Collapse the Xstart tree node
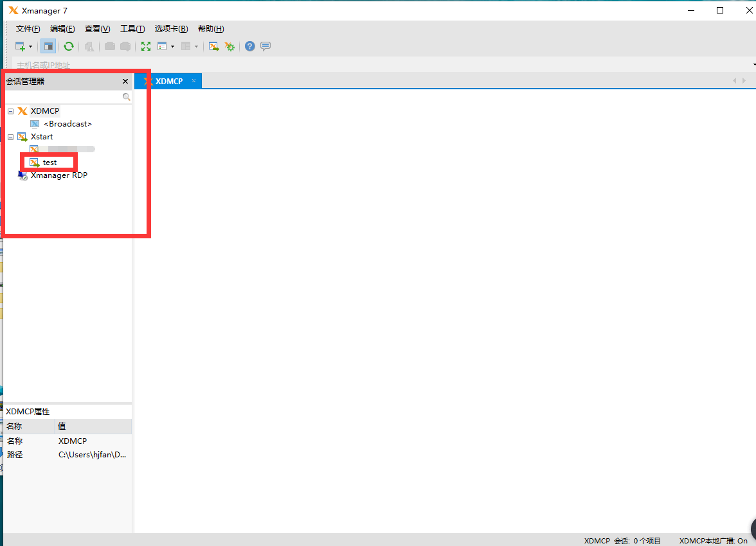Screen dimensions: 756x546 point(10,136)
